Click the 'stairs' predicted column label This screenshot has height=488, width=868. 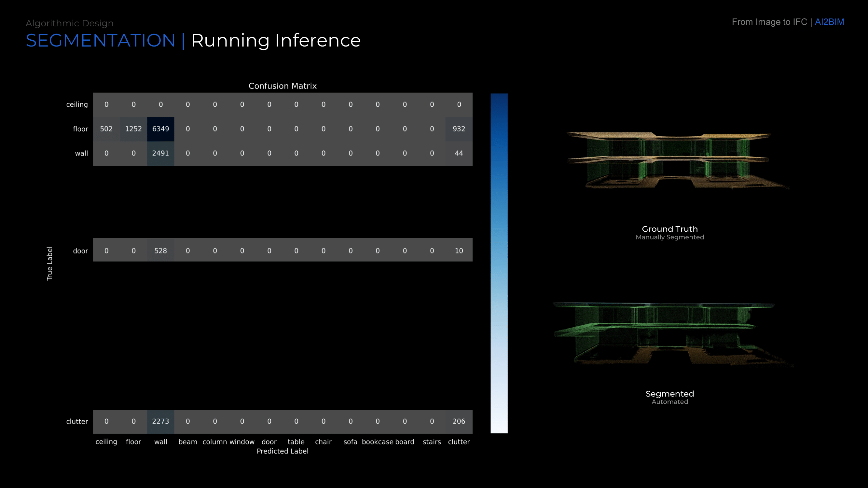(432, 442)
